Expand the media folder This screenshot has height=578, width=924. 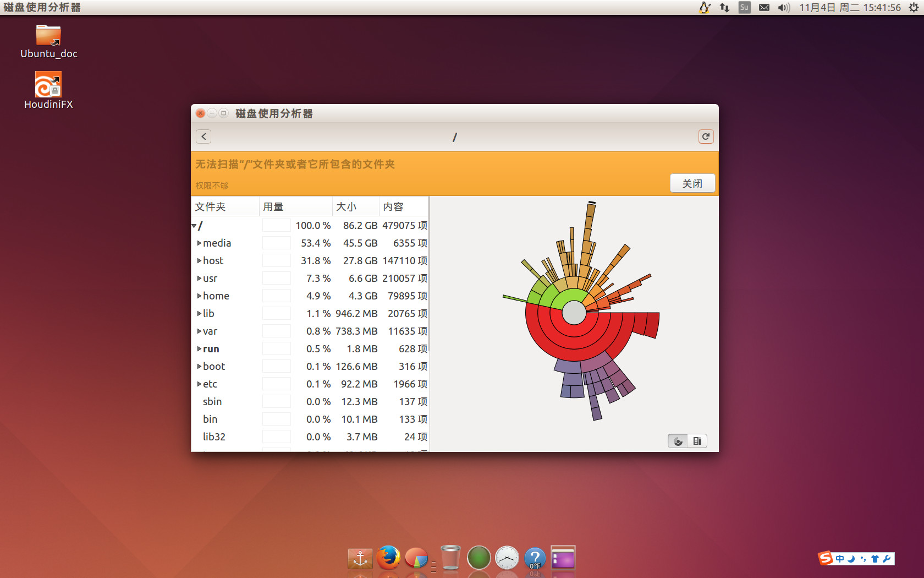[x=199, y=243]
